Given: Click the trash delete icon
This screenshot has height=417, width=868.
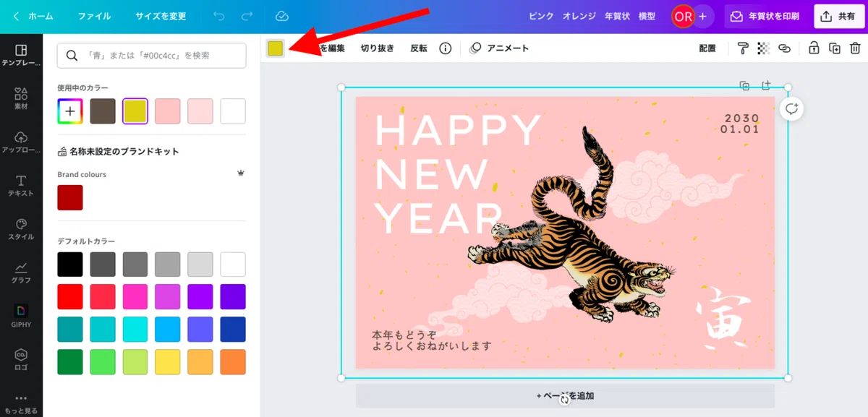Looking at the screenshot, I should coord(855,48).
